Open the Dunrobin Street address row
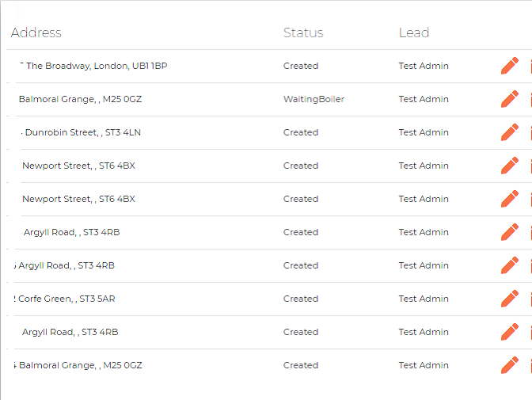 tap(81, 132)
